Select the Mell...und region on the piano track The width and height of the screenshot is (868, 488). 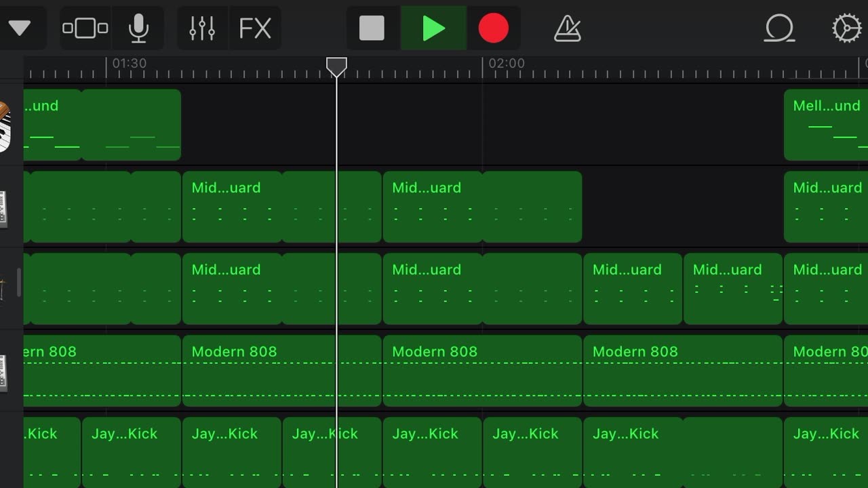coord(826,125)
